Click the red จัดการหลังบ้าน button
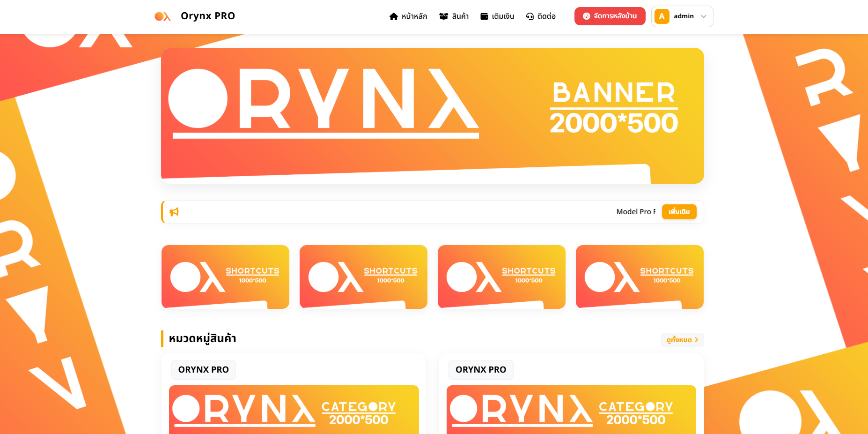The image size is (868, 434). pyautogui.click(x=610, y=16)
